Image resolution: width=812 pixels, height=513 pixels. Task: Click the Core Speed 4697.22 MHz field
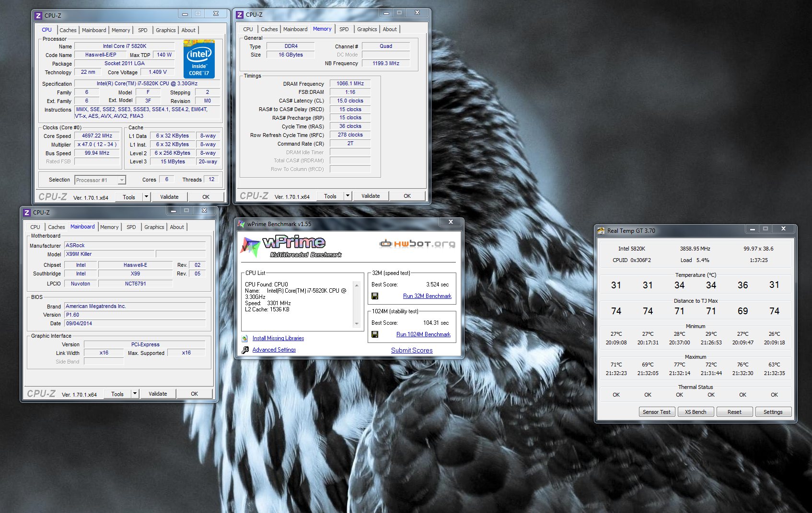[x=97, y=136]
